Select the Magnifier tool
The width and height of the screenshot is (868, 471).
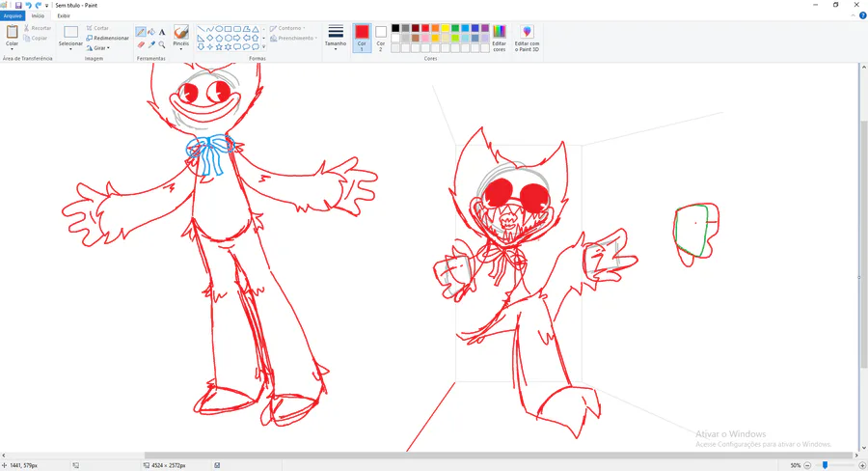click(162, 44)
